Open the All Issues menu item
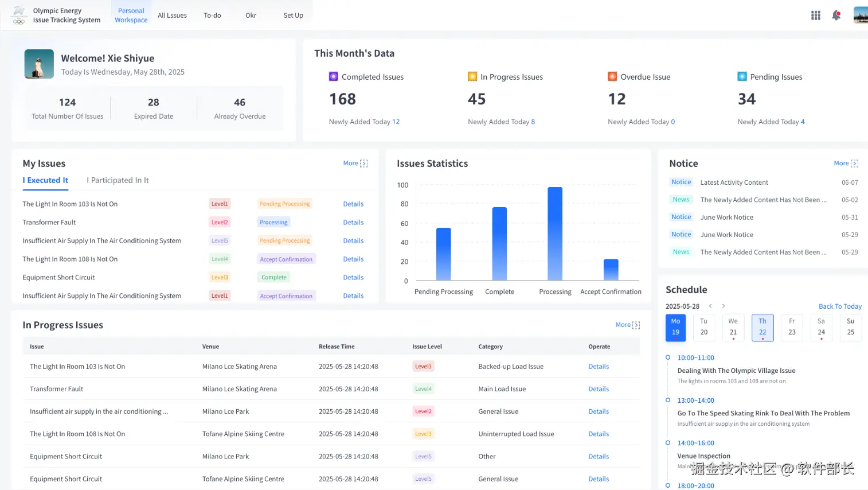 coord(172,15)
